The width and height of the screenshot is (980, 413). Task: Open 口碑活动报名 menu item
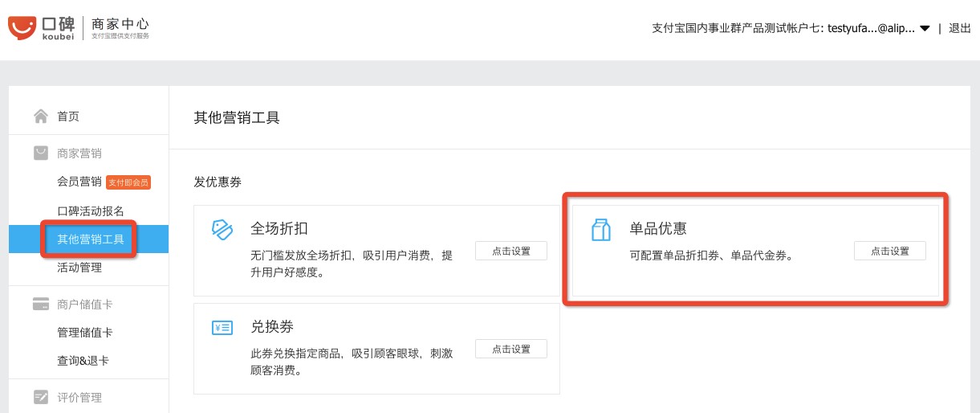pos(91,211)
